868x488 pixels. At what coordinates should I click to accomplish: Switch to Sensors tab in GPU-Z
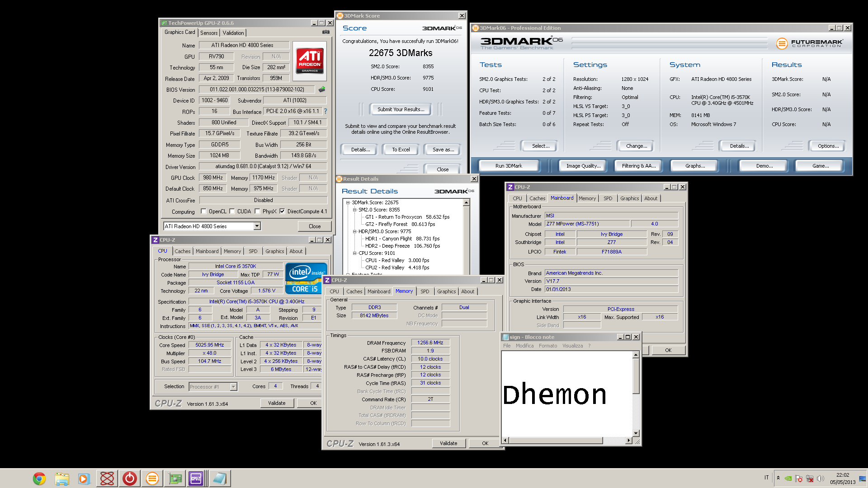[x=209, y=33]
